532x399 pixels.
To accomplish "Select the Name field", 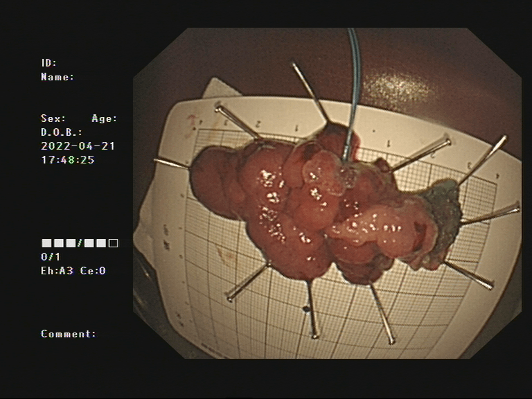I will (57, 77).
